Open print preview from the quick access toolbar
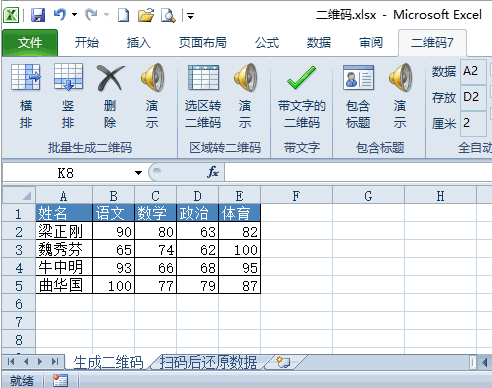The height and width of the screenshot is (388, 492). click(168, 15)
